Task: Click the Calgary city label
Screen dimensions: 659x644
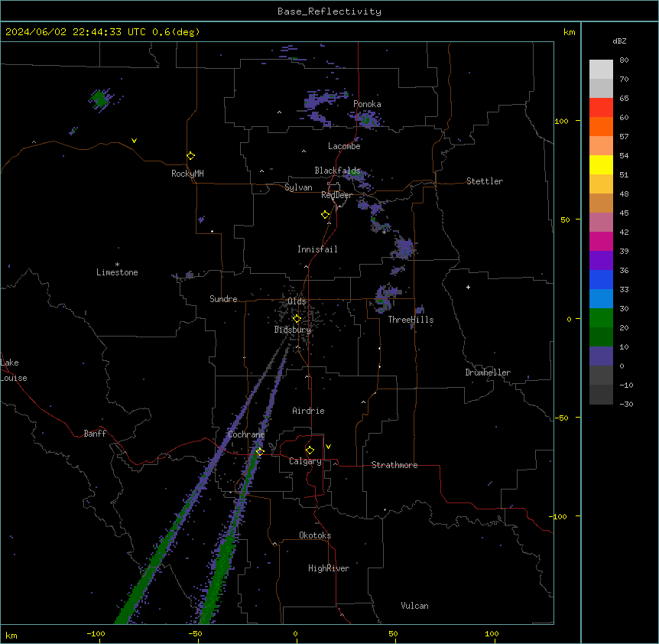Action: click(305, 461)
